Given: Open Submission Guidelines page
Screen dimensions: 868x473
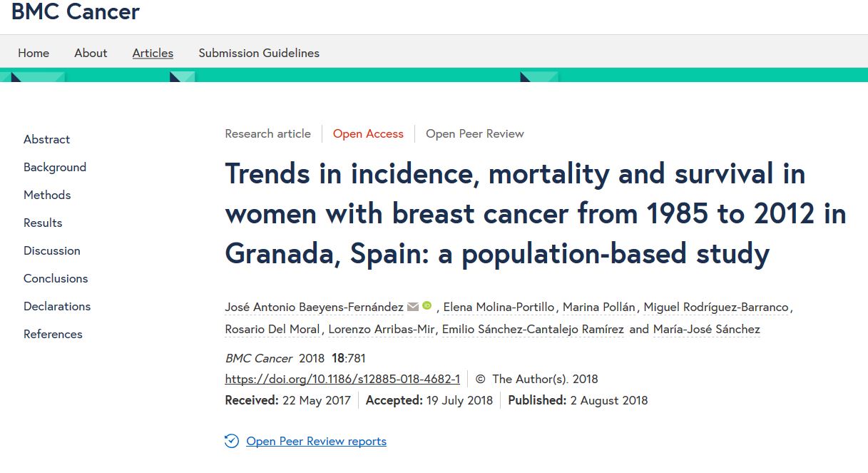Looking at the screenshot, I should [x=259, y=53].
